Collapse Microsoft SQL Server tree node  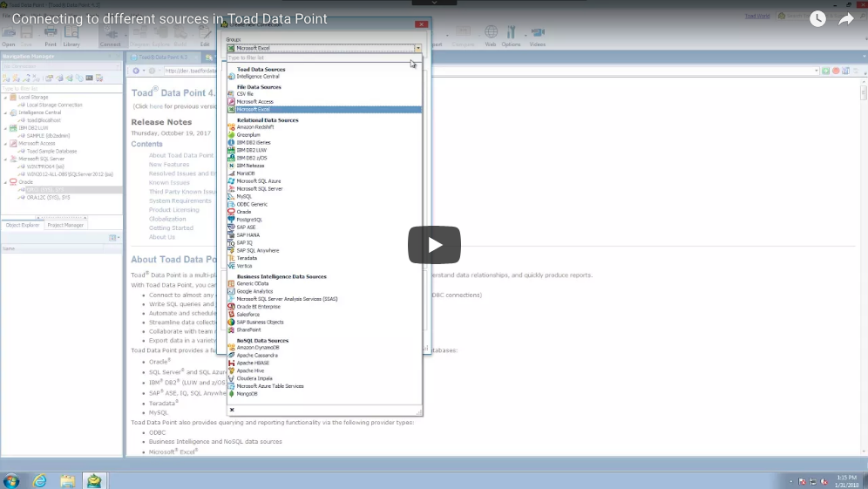coord(5,159)
